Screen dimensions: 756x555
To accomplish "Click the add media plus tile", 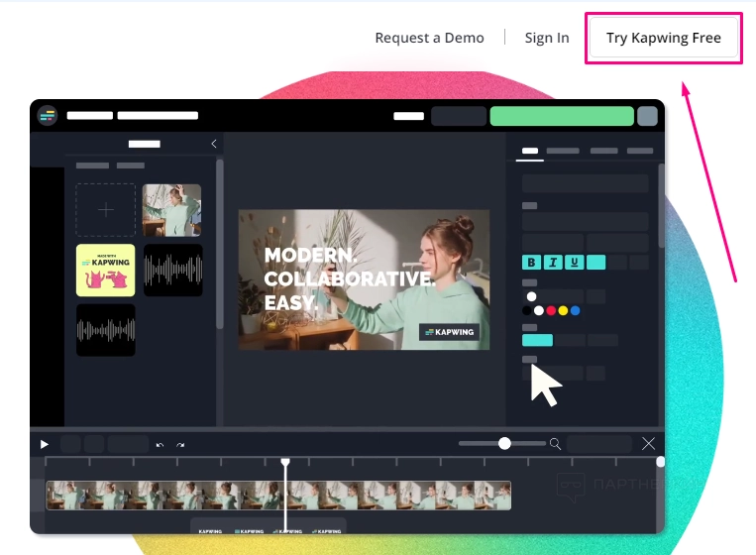I will pyautogui.click(x=106, y=210).
